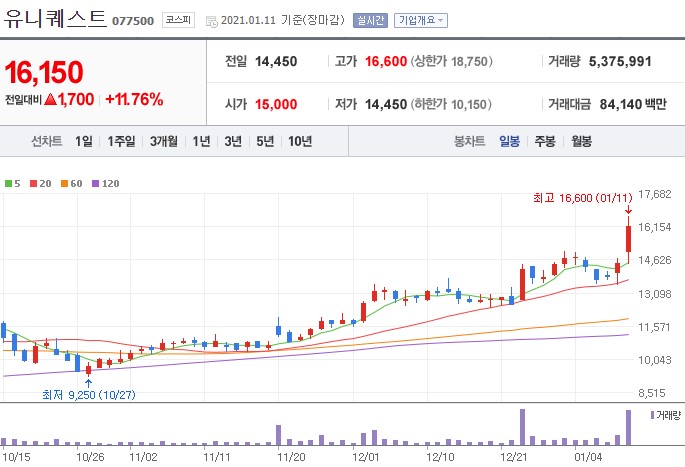Switch to 월봉 monthly candle chart
This screenshot has width=685, height=467.
coord(581,141)
